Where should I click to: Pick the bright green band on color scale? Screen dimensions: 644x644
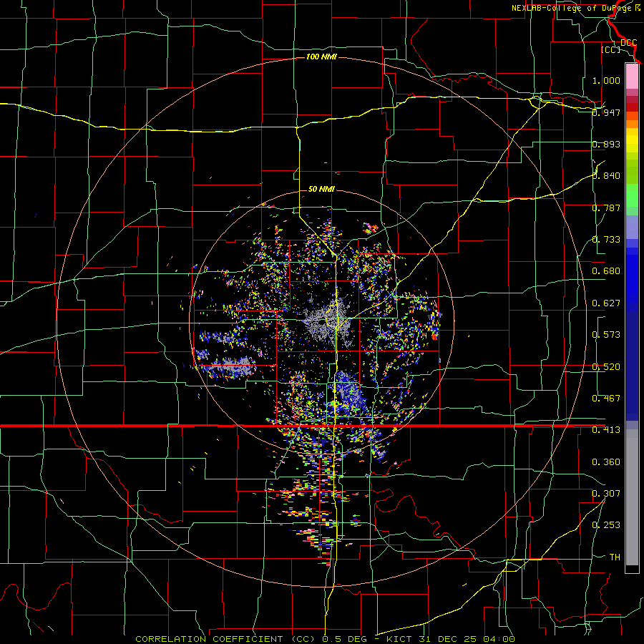point(632,195)
